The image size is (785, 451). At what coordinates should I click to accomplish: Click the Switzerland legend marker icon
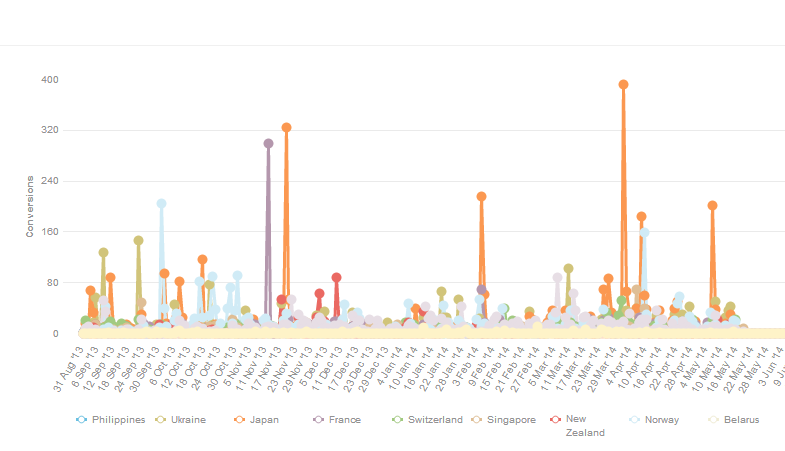point(398,420)
